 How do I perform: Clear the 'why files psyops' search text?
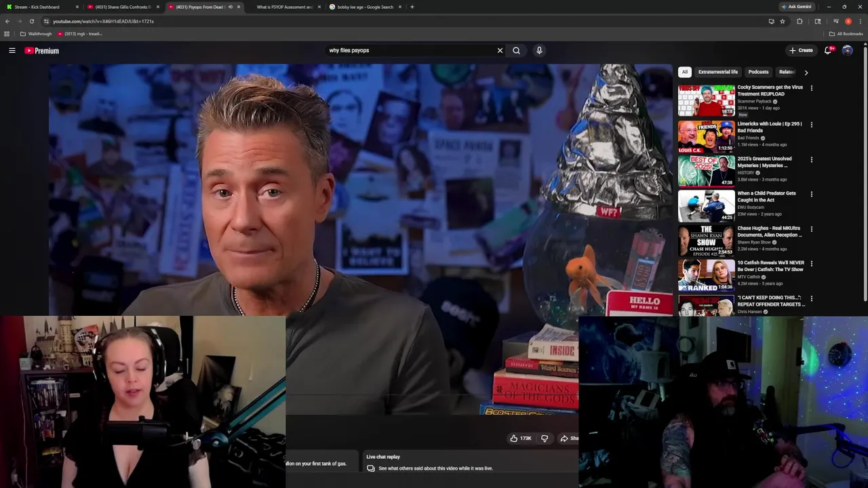pos(500,50)
